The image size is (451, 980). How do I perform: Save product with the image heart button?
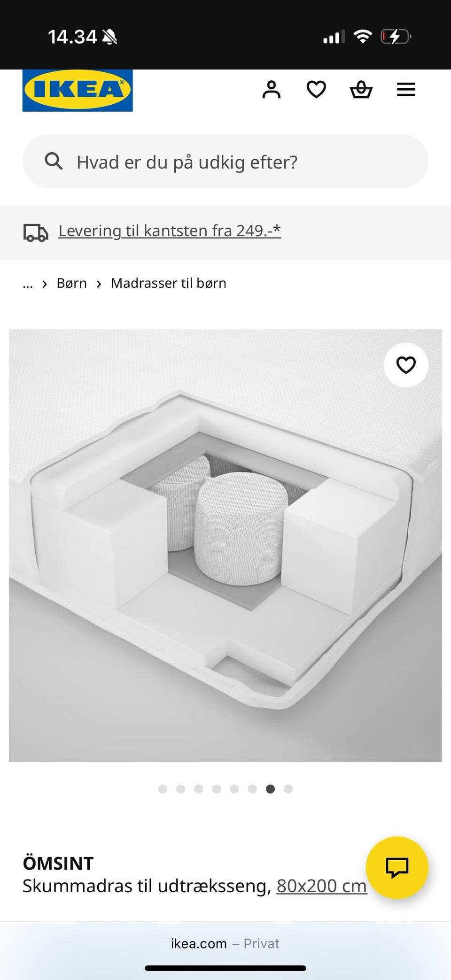(406, 365)
